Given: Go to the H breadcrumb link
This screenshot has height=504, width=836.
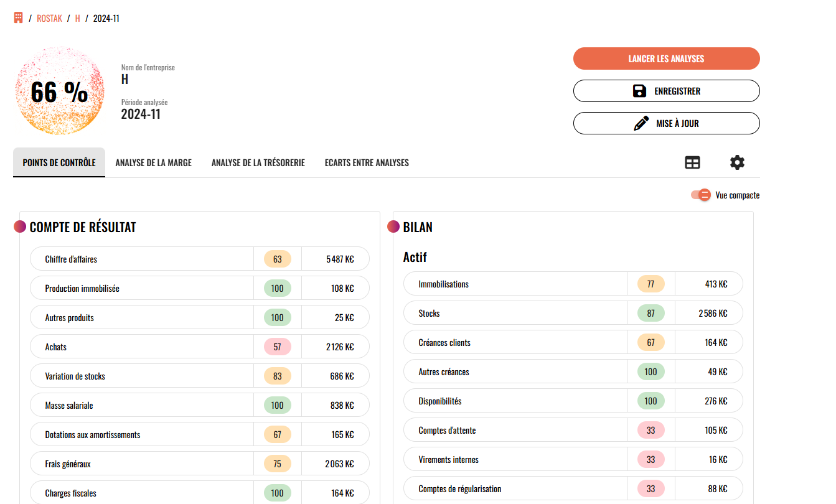Looking at the screenshot, I should point(78,19).
